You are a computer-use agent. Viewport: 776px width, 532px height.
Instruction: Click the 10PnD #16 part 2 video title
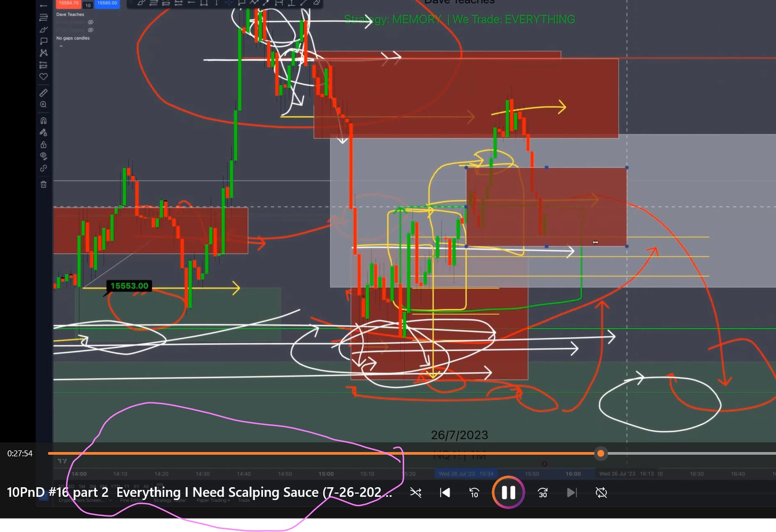coord(199,492)
